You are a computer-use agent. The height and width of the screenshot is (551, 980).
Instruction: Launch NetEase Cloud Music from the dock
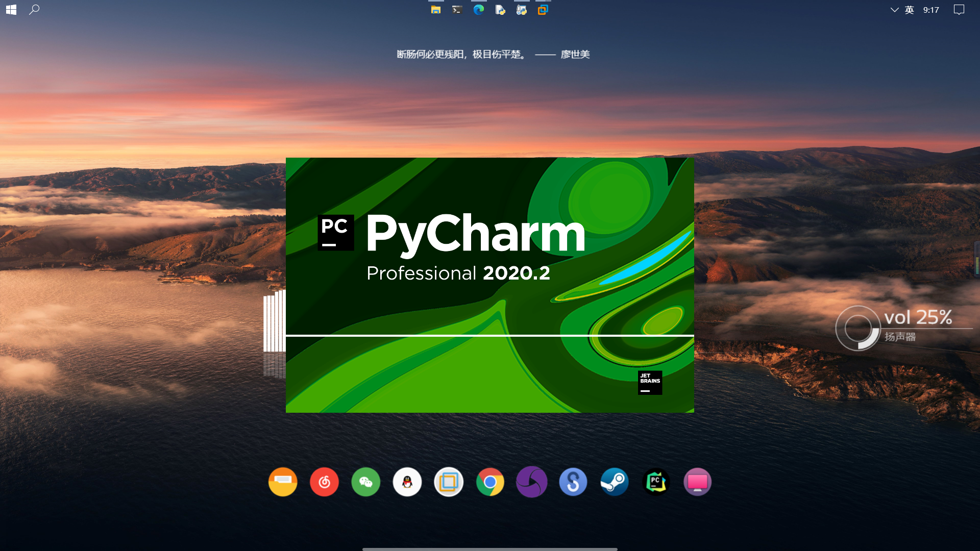tap(324, 482)
